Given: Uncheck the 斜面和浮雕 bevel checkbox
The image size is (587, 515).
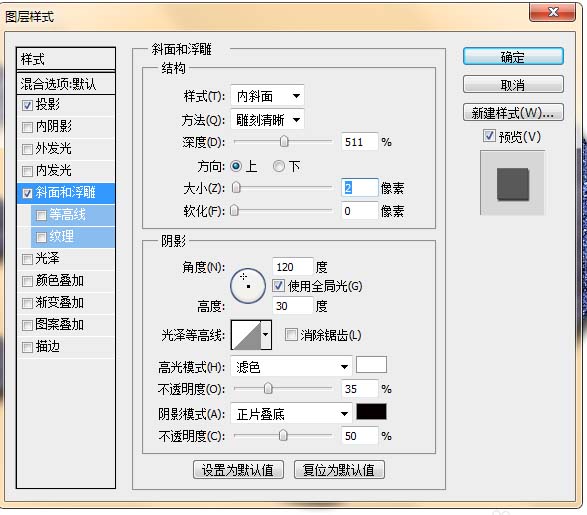Looking at the screenshot, I should point(27,193).
